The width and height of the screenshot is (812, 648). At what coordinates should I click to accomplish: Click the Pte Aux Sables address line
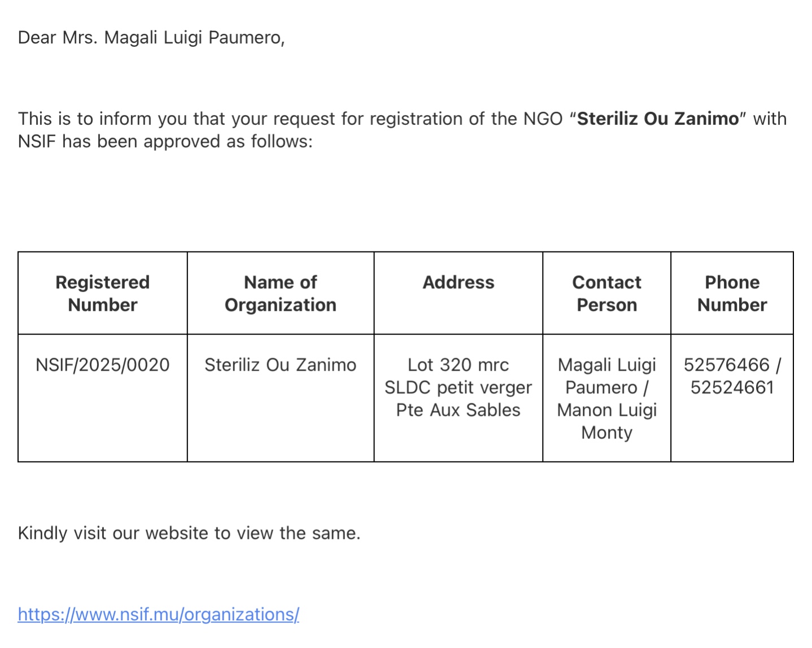(x=458, y=410)
